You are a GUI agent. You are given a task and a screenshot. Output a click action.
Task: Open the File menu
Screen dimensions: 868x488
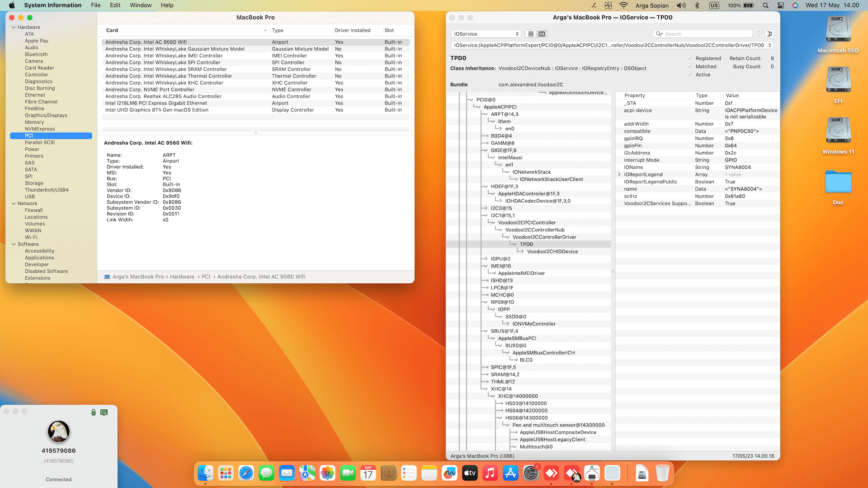95,5
